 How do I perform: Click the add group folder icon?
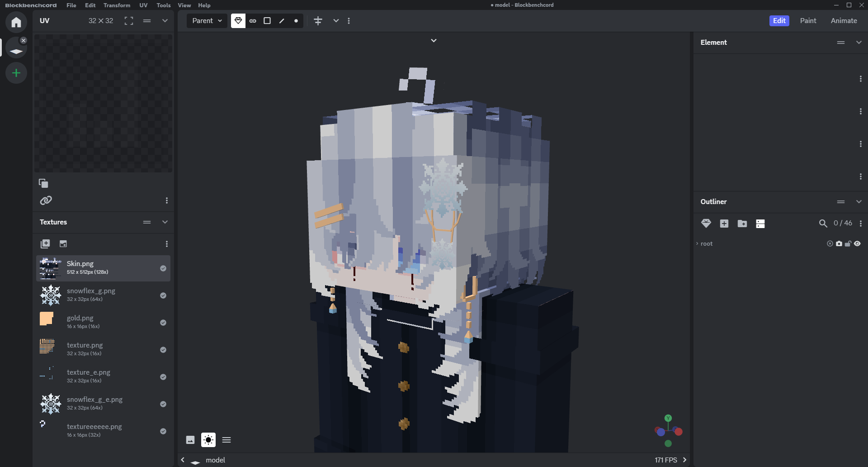point(742,224)
